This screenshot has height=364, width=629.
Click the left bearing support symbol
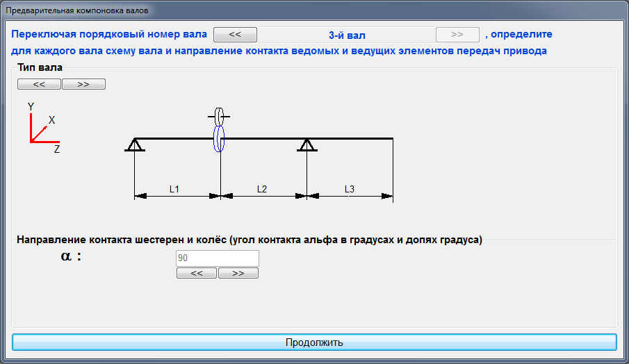(x=135, y=144)
